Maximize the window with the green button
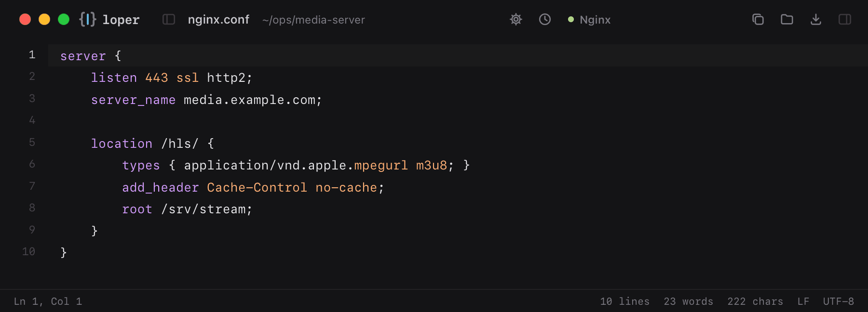 click(64, 19)
